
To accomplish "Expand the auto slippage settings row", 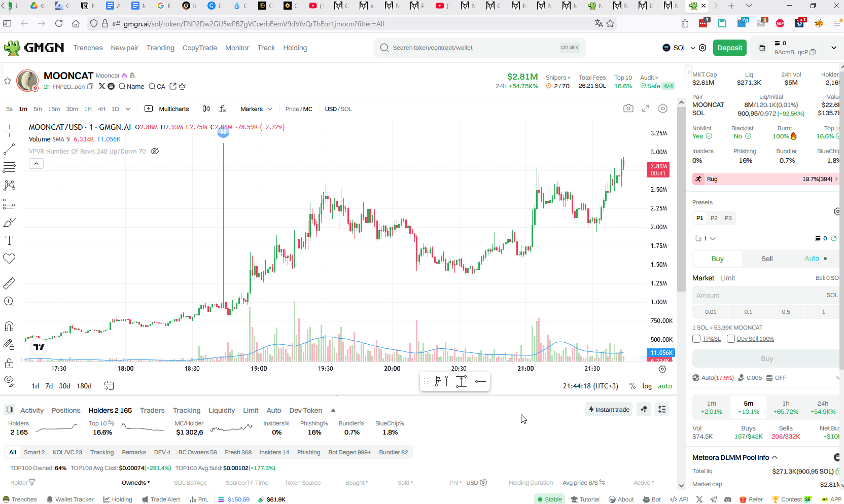I will (837, 378).
